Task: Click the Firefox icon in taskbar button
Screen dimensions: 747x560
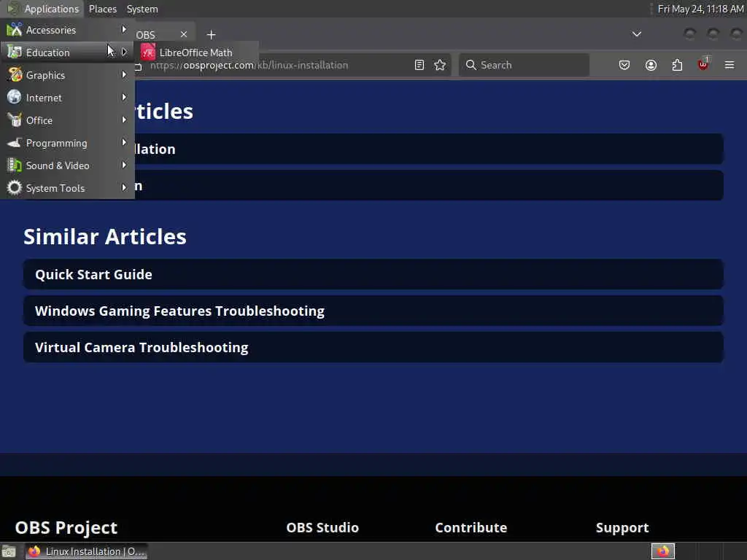Action: click(34, 551)
